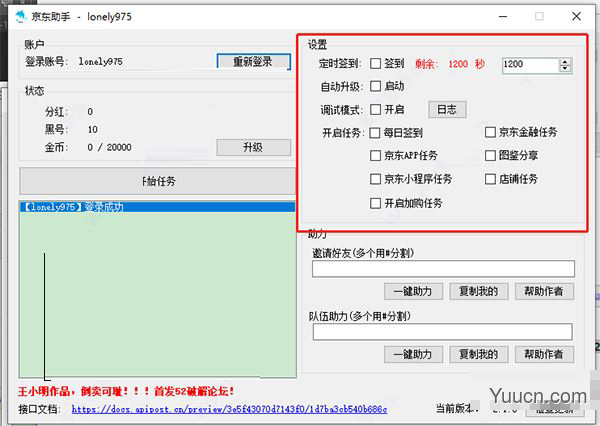The width and height of the screenshot is (600, 426).
Task: Click the 京东助手 app icon in title bar
Action: (x=21, y=16)
